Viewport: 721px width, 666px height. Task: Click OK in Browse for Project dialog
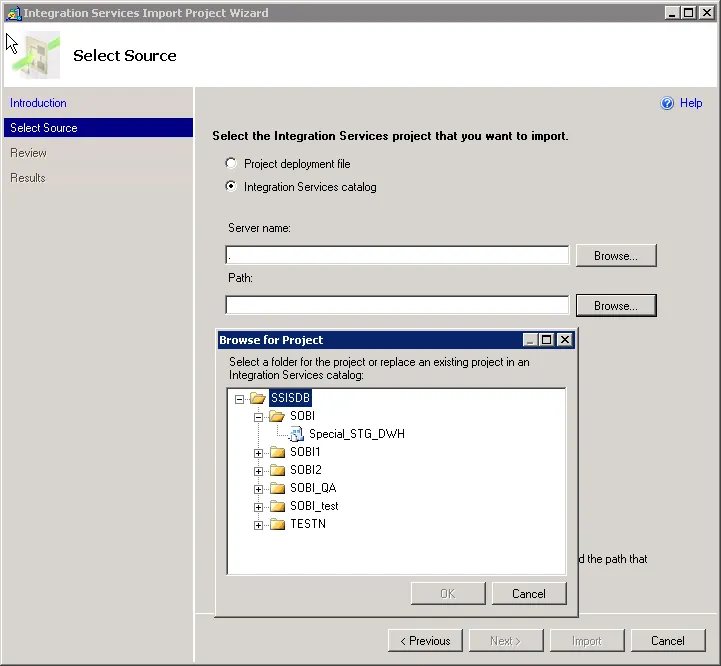448,594
